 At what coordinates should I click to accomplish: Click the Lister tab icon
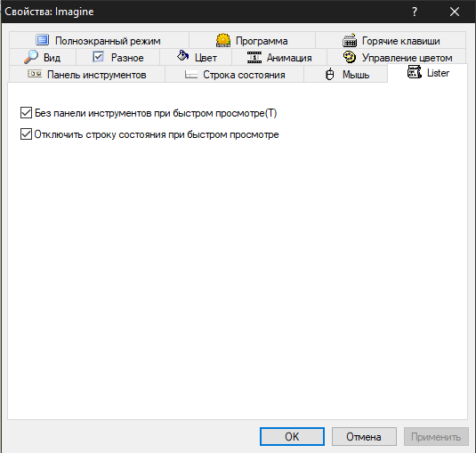point(414,72)
